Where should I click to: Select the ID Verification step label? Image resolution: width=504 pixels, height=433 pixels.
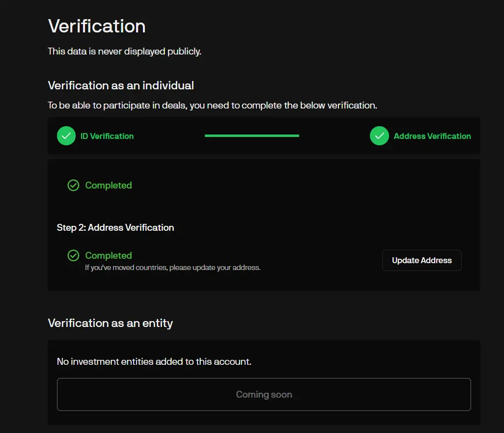[107, 136]
